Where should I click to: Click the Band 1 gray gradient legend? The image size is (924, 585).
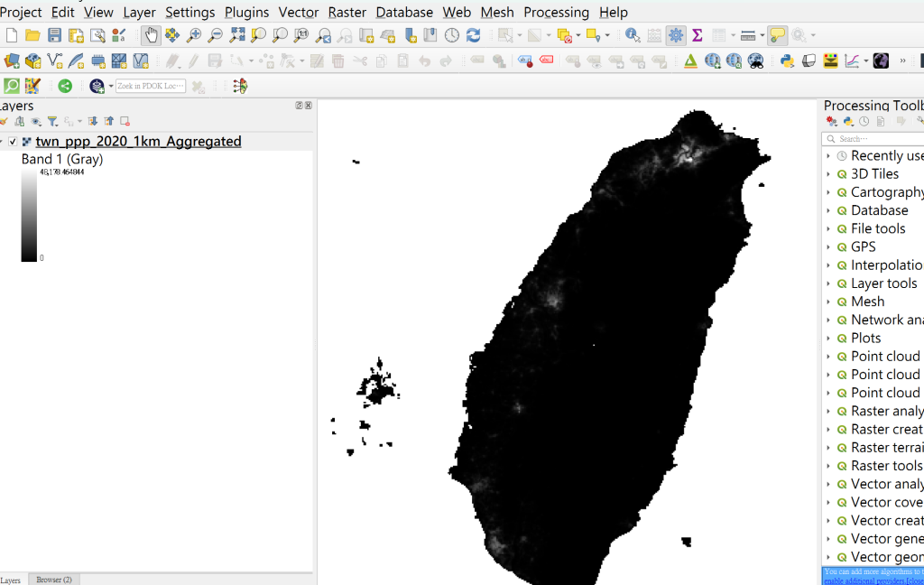click(x=29, y=216)
